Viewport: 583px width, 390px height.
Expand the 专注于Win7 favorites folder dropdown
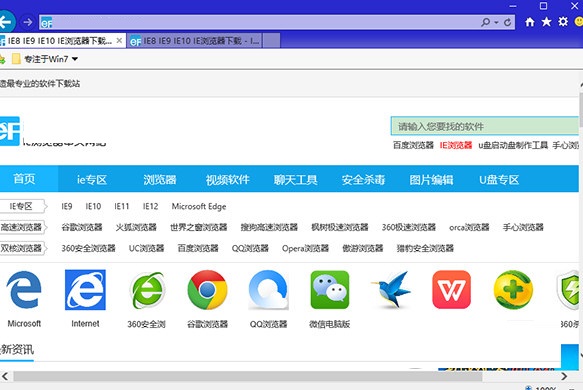tap(75, 59)
